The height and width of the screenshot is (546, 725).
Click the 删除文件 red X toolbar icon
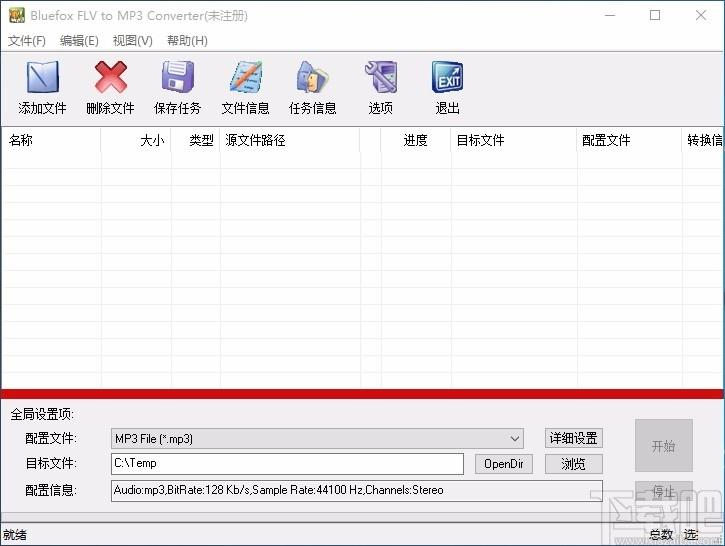point(111,77)
